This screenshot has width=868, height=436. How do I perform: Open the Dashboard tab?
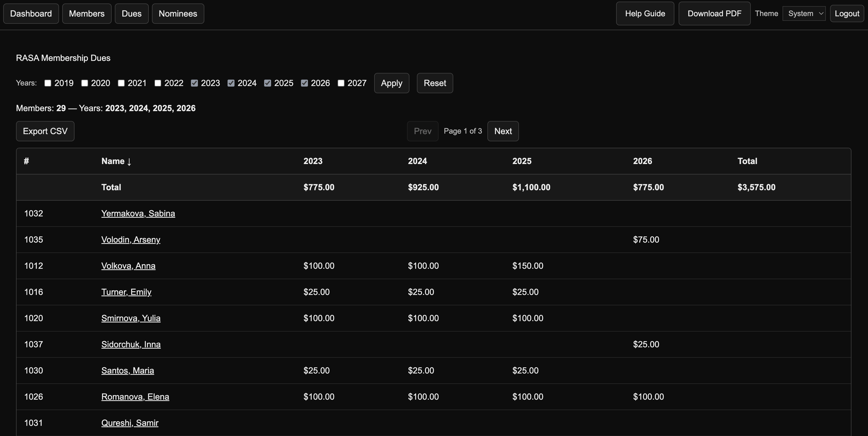coord(31,13)
